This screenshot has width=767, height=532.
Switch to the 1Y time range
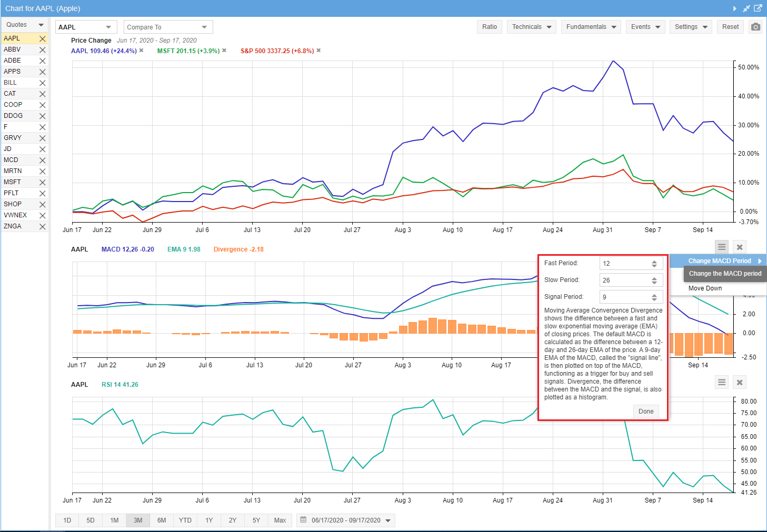pyautogui.click(x=209, y=520)
